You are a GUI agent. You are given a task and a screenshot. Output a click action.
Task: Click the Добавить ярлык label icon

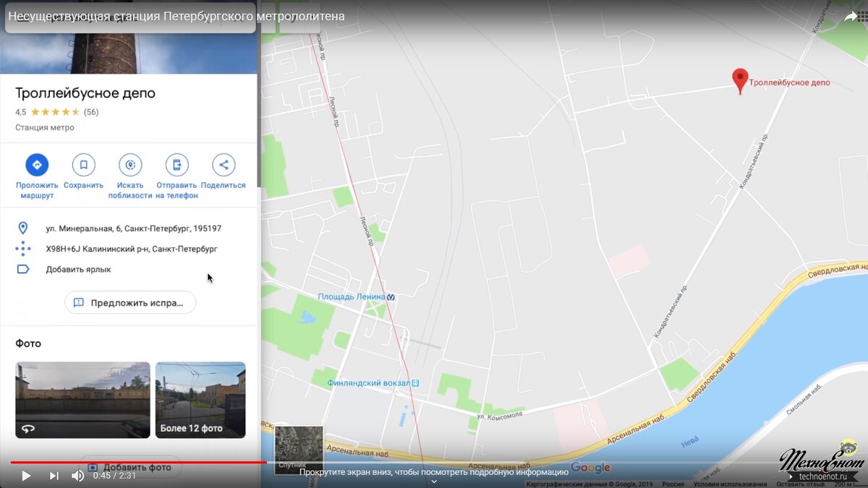pyautogui.click(x=23, y=269)
